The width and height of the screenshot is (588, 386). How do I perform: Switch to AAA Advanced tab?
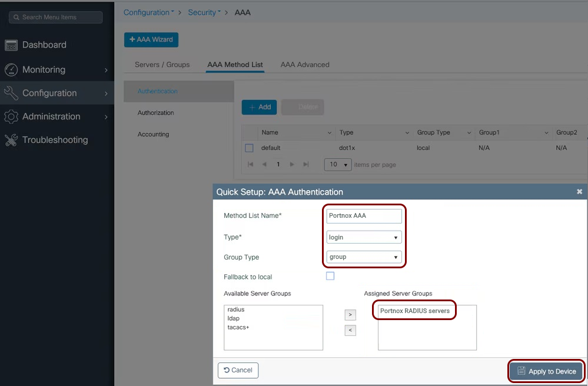(x=305, y=65)
